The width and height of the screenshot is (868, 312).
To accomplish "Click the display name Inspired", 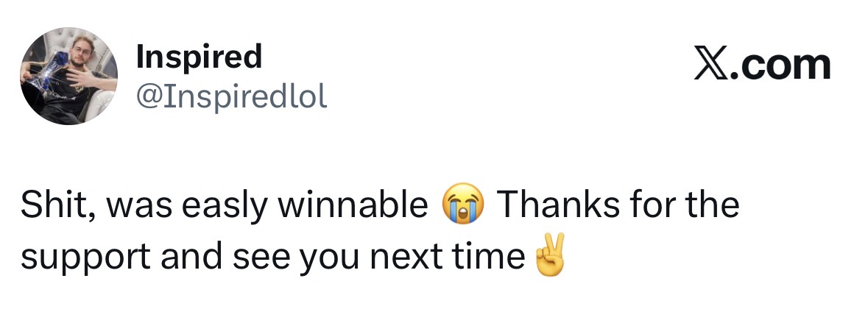I will pos(199,57).
